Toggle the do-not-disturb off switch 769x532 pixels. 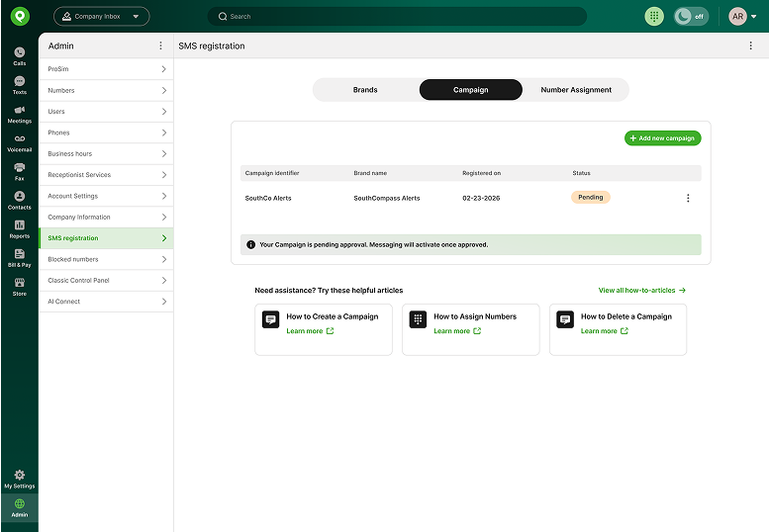tap(691, 16)
